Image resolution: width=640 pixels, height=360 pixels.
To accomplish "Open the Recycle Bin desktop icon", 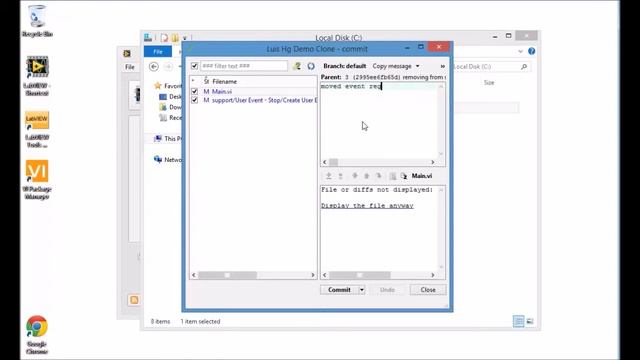I will [x=37, y=21].
